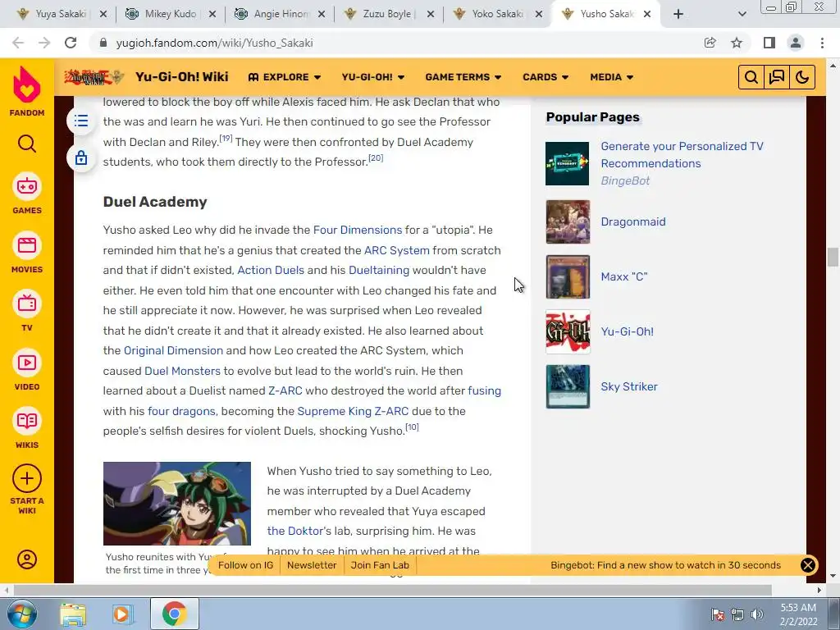
Task: Expand the MEDIA dropdown menu
Action: click(612, 77)
